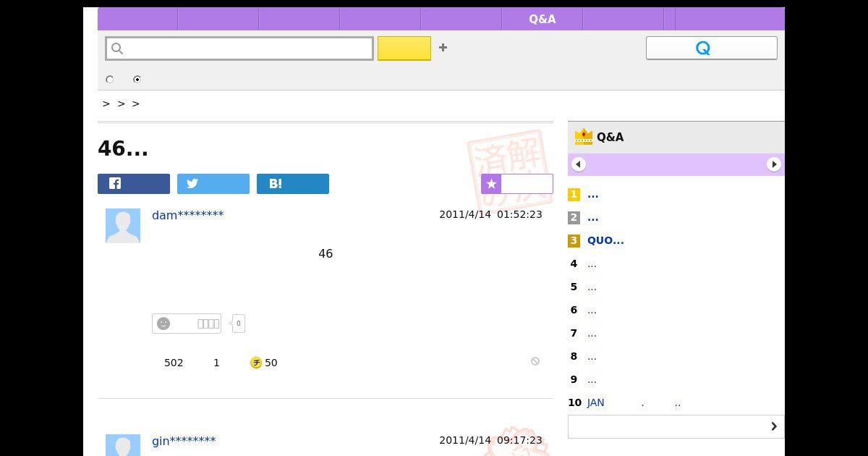Click timestamp 2011/4/14 09:17:23
Viewport: 868px width, 456px height.
point(490,441)
